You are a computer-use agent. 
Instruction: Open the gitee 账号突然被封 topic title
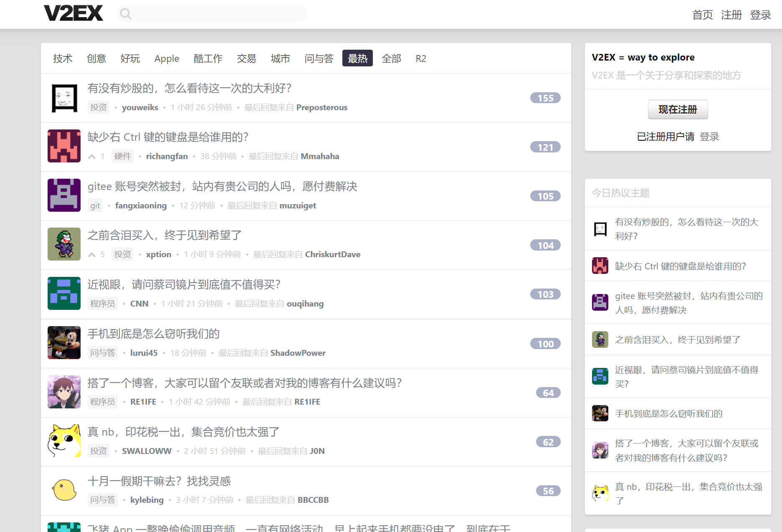pyautogui.click(x=222, y=186)
